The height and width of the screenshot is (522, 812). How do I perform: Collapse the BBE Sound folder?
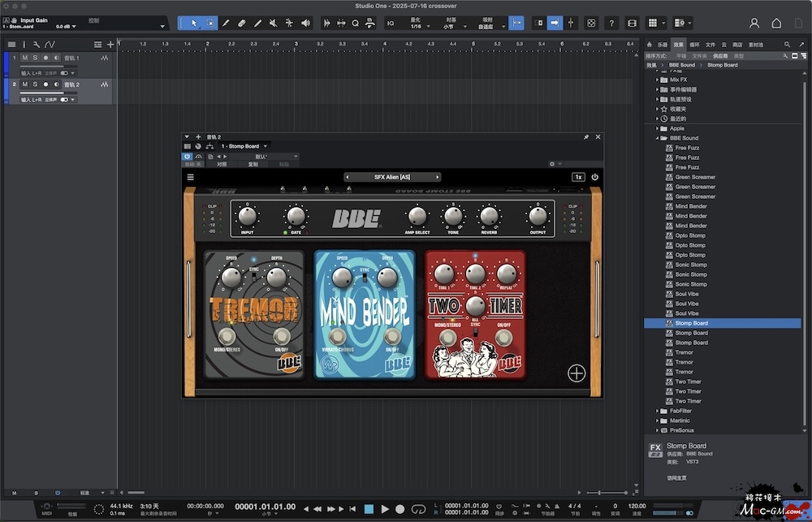tap(656, 138)
